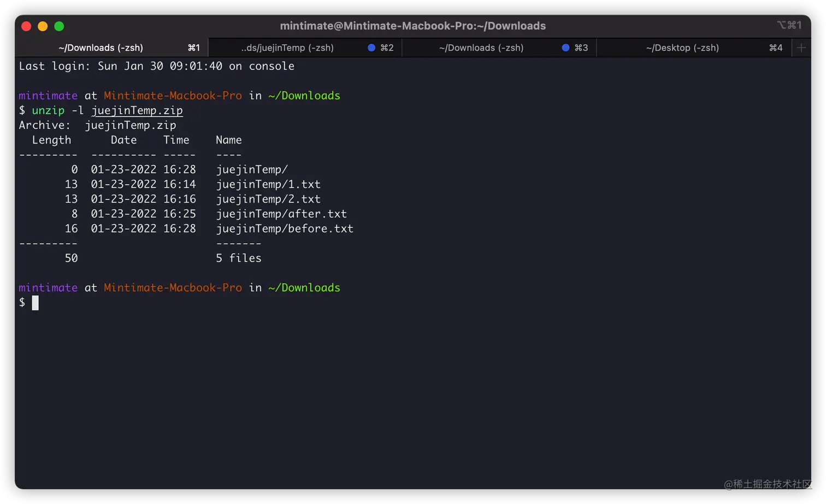Viewport: 826px width, 504px height.
Task: Click the unzip command text
Action: pyautogui.click(x=48, y=110)
